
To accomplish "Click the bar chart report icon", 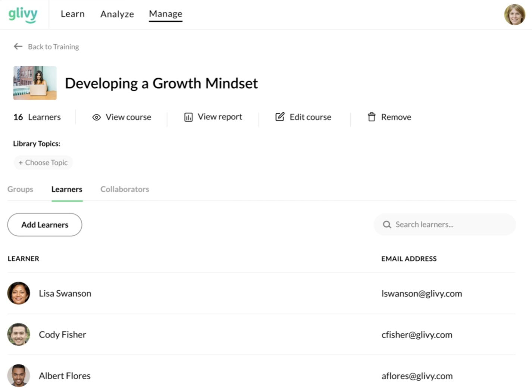I will click(188, 117).
